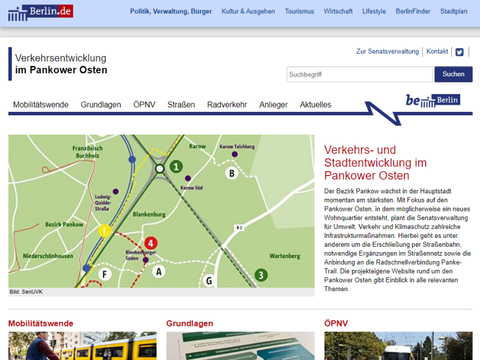Go to Anlieger tab
The width and height of the screenshot is (480, 360).
[273, 105]
